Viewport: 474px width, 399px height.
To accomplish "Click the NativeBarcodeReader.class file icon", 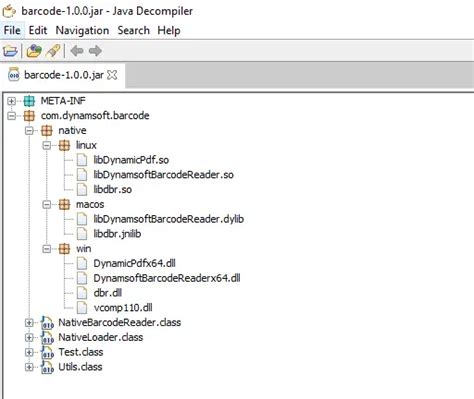I will [47, 323].
